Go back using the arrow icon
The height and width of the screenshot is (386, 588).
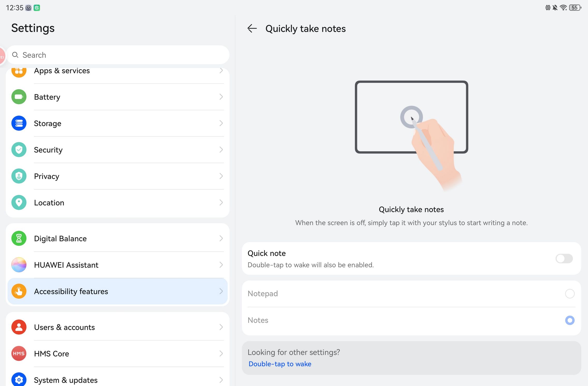pyautogui.click(x=252, y=28)
